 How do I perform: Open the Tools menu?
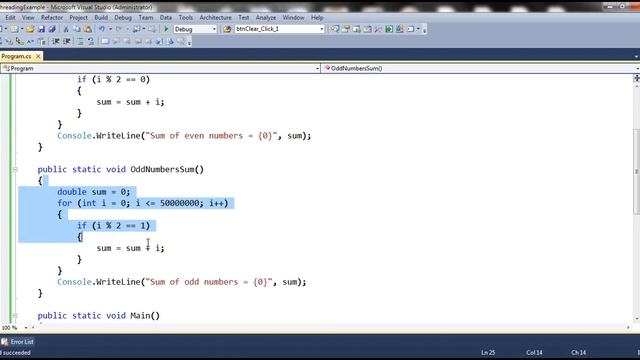186,18
